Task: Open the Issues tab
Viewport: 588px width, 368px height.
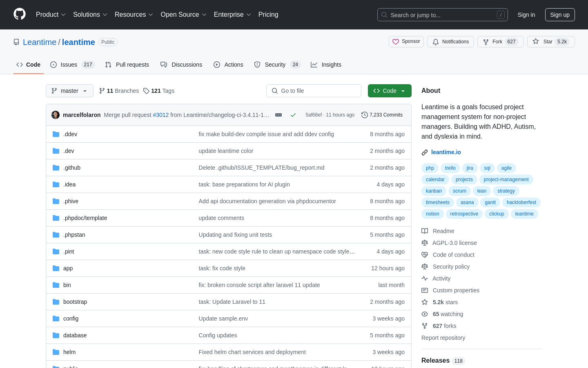Action: 73,65
